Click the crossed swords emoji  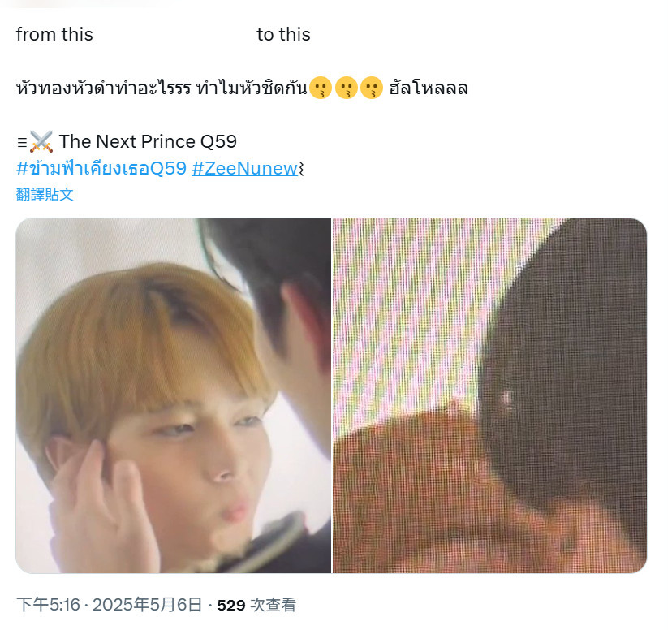tap(41, 142)
